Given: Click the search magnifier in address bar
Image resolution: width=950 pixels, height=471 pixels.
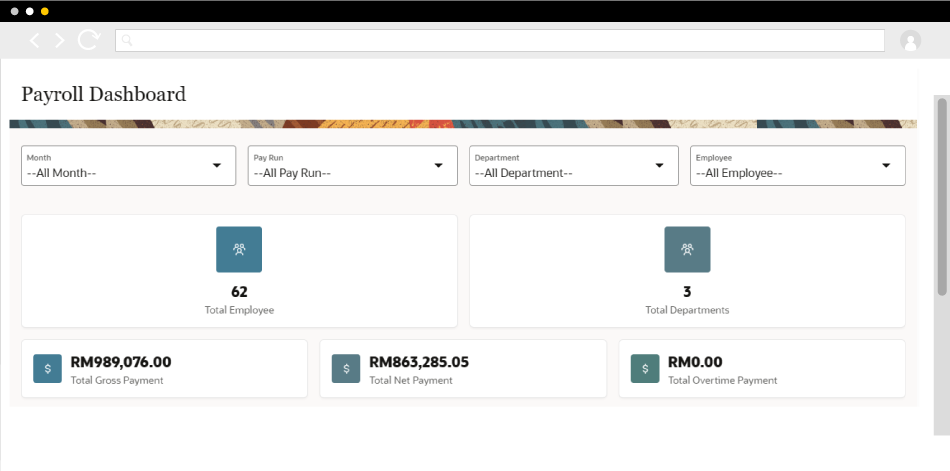Looking at the screenshot, I should pos(128,41).
